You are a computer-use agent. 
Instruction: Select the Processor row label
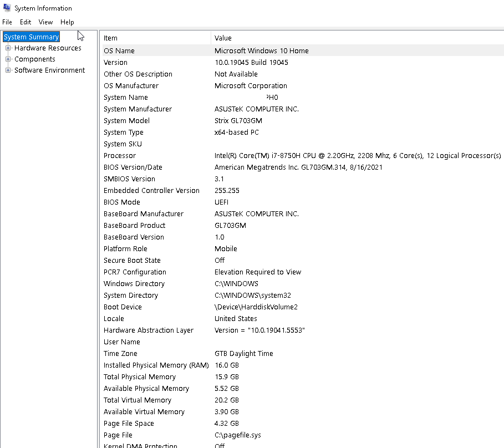120,156
